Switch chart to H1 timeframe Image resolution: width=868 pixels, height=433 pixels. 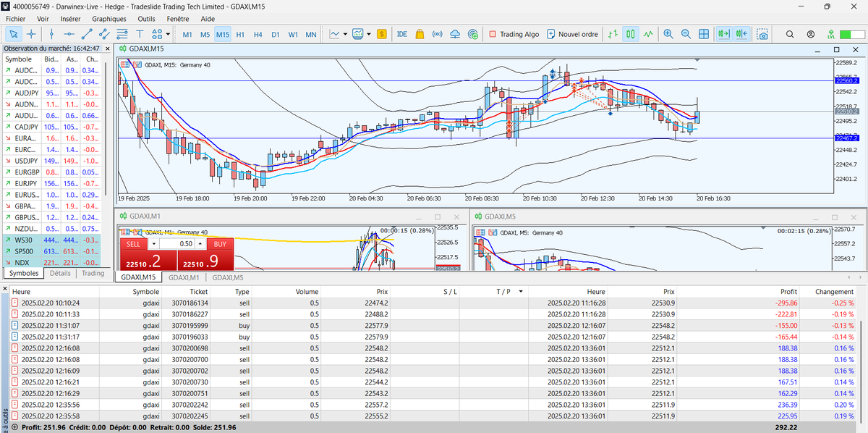click(x=240, y=34)
